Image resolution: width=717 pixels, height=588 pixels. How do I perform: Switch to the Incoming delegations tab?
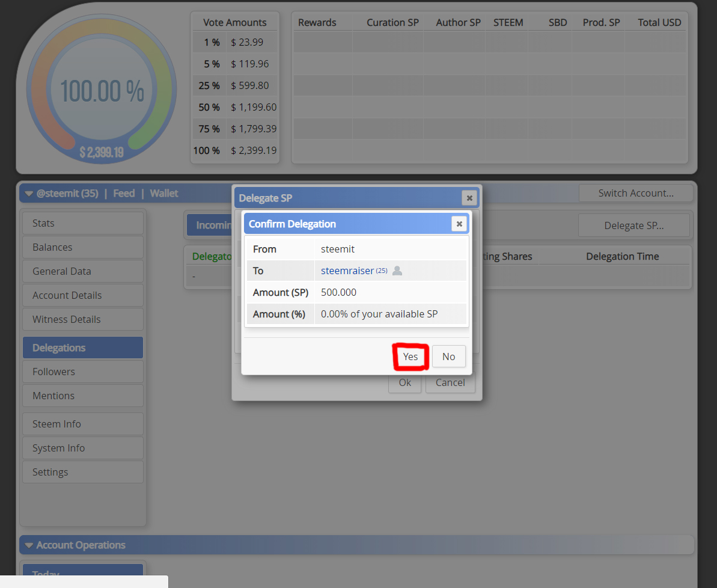(x=210, y=225)
